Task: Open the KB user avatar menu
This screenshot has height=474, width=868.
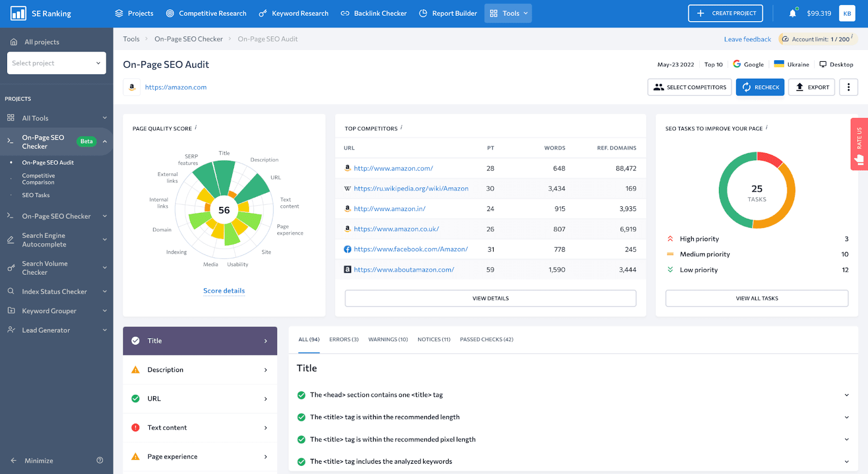Action: pyautogui.click(x=847, y=13)
